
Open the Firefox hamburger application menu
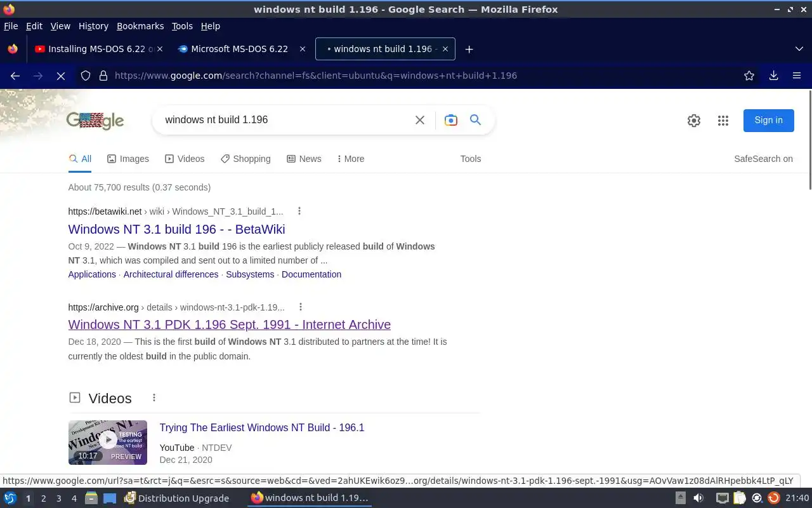(x=797, y=76)
